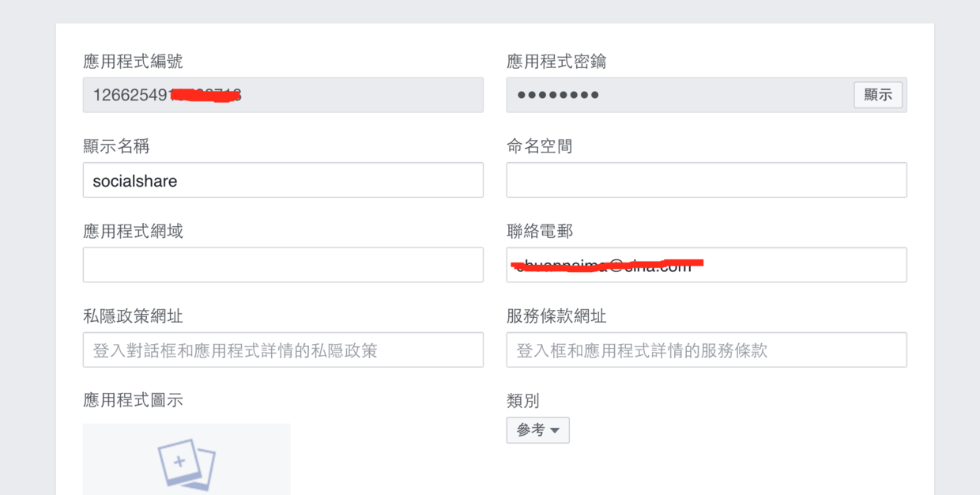The height and width of the screenshot is (495, 980).
Task: Reveal the app secret with 顯示 button
Action: (878, 95)
